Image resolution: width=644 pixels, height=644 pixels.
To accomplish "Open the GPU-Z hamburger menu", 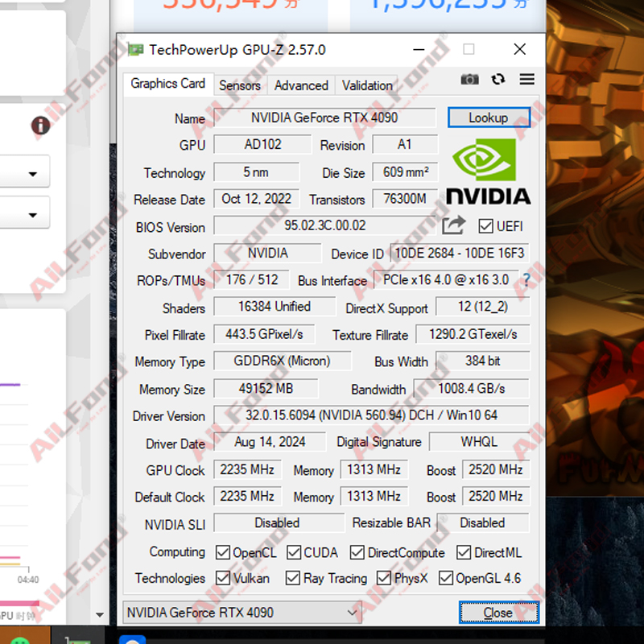I will (526, 80).
